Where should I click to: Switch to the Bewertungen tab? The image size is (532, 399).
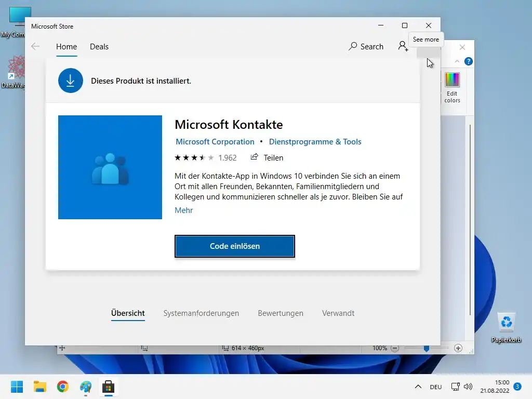click(x=281, y=313)
